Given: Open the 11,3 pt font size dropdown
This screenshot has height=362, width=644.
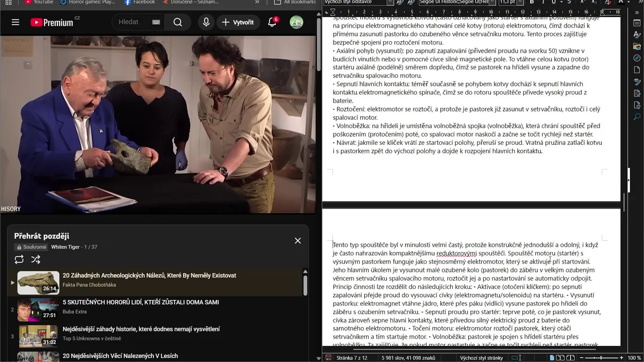Looking at the screenshot, I should click(521, 2).
